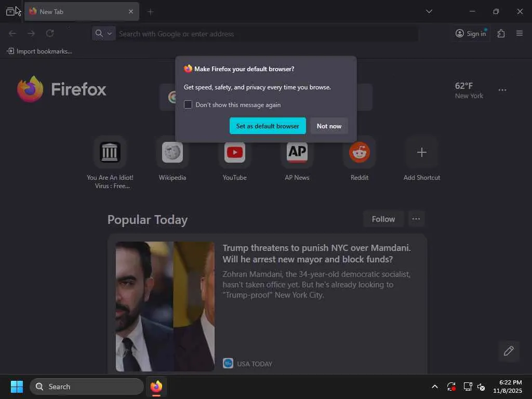Select the New Tab tab
This screenshot has height=399, width=532.
(82, 11)
